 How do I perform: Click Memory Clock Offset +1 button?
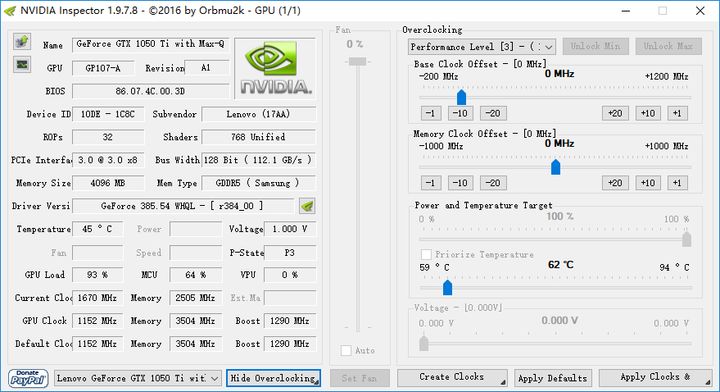677,183
